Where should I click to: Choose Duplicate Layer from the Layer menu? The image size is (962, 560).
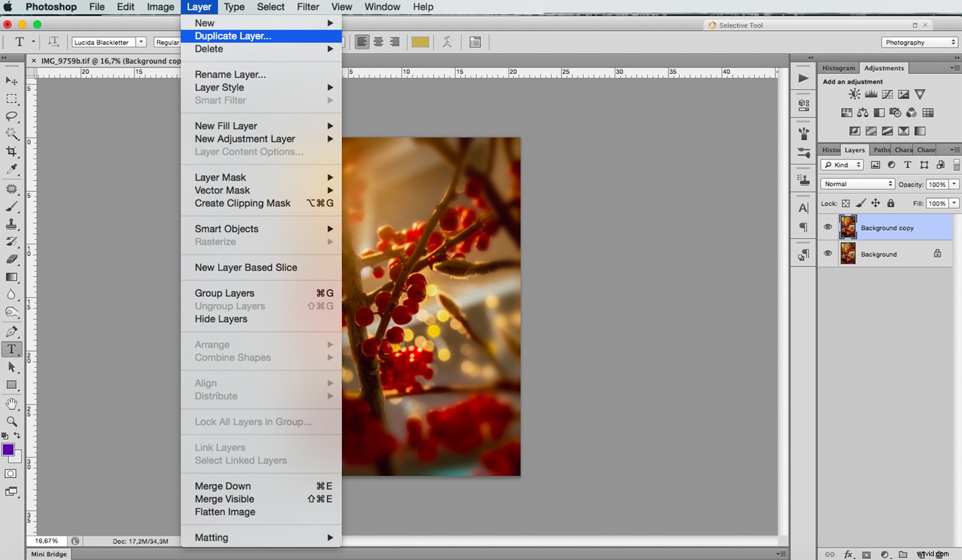tap(232, 36)
